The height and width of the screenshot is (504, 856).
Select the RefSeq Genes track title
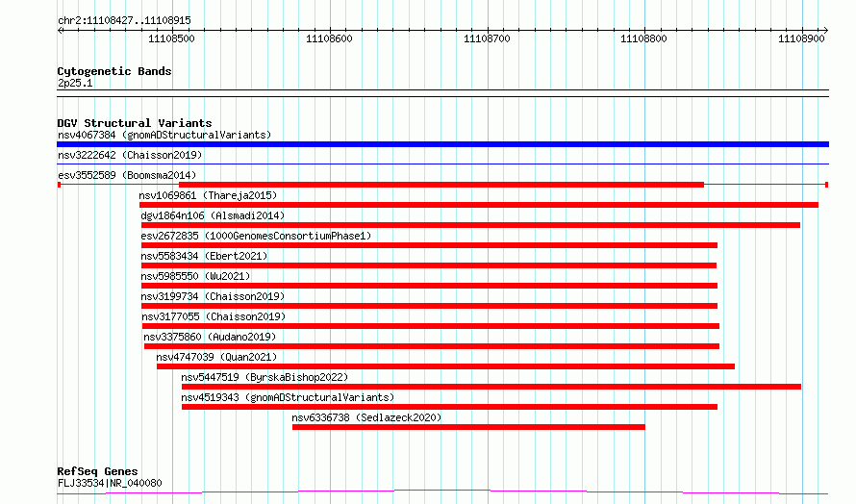(98, 472)
